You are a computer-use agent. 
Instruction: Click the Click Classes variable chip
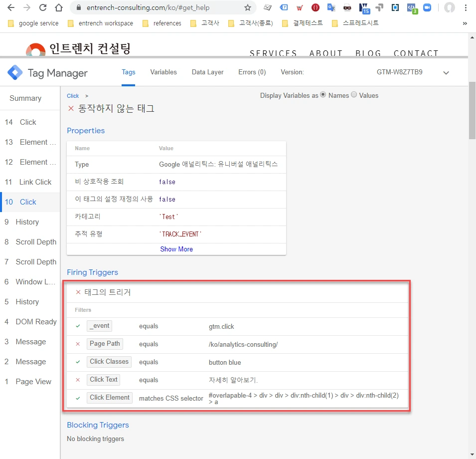click(109, 362)
